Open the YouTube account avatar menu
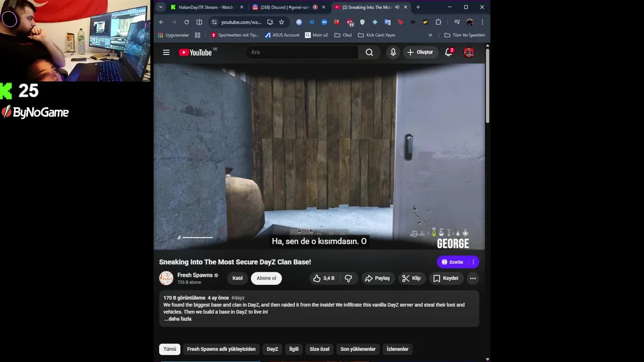The height and width of the screenshot is (362, 644). [469, 52]
